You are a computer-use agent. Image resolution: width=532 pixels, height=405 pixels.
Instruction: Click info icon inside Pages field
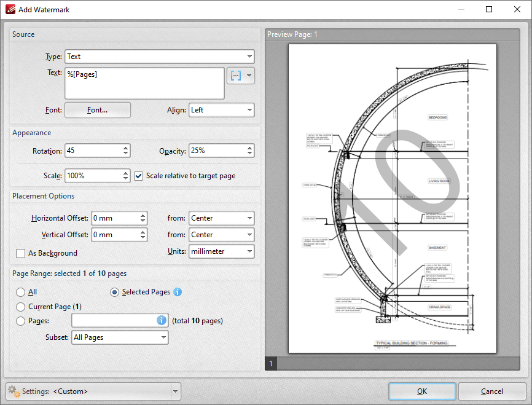pyautogui.click(x=162, y=320)
